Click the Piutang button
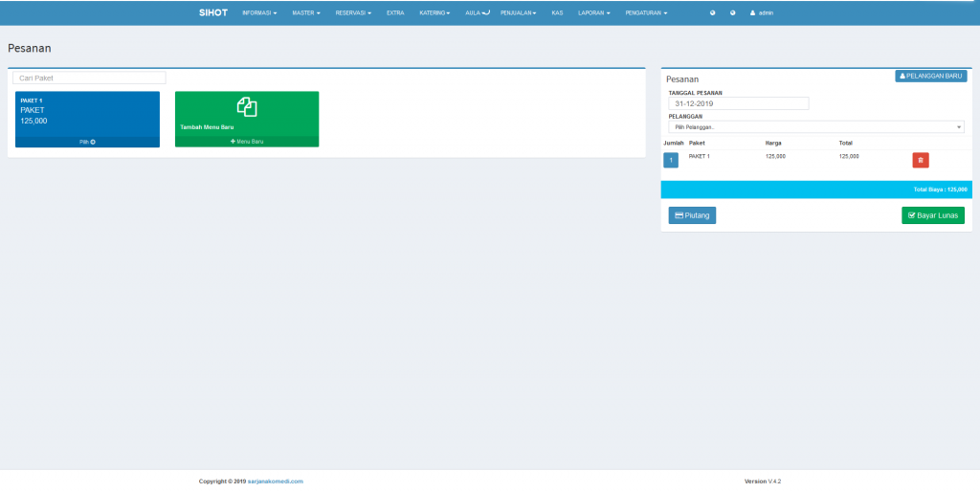Screen dimensions: 980x493 point(693,215)
